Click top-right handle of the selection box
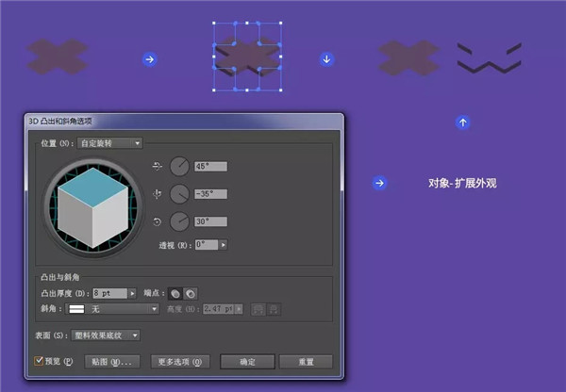 281,23
